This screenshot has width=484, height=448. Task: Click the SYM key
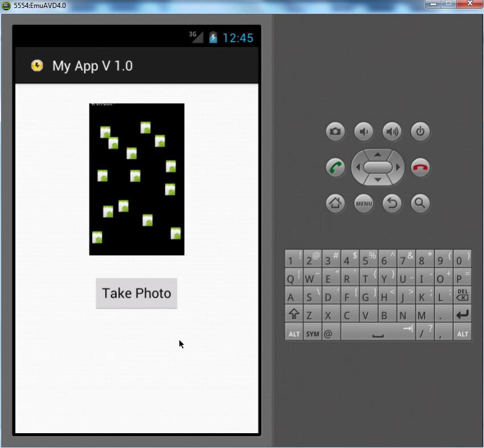point(312,332)
